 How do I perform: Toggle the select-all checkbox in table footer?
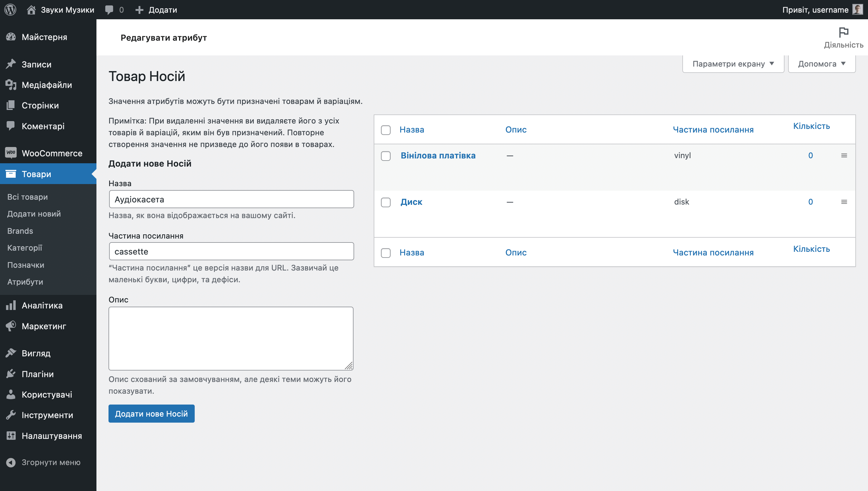(385, 253)
